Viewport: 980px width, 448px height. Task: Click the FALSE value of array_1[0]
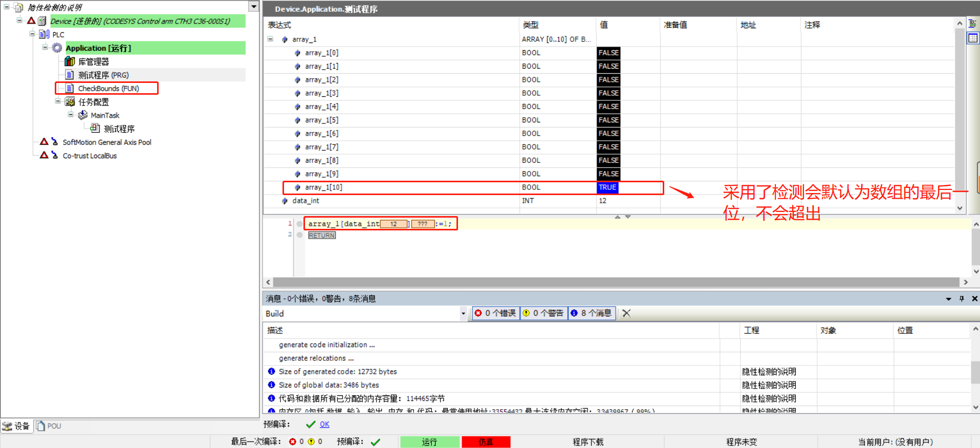(608, 53)
